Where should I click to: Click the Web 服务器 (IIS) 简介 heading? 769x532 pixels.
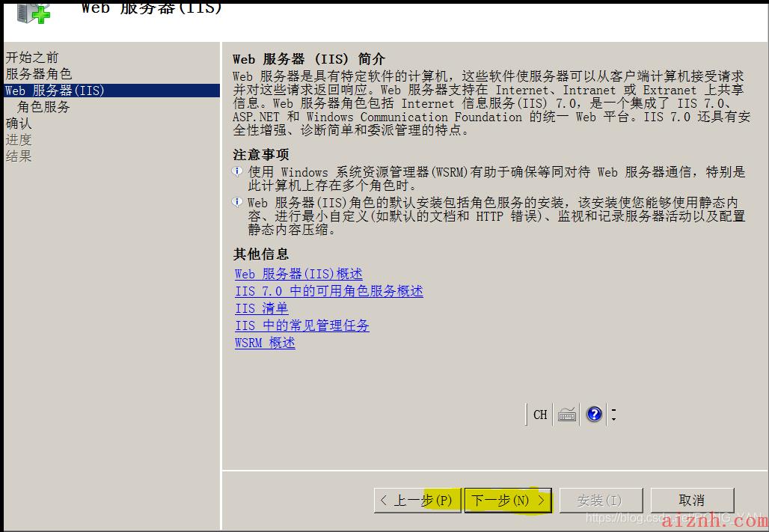coord(309,59)
